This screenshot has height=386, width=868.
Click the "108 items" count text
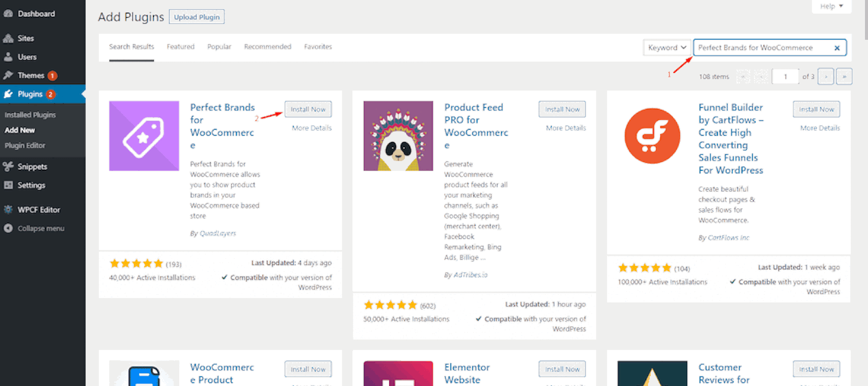point(714,77)
